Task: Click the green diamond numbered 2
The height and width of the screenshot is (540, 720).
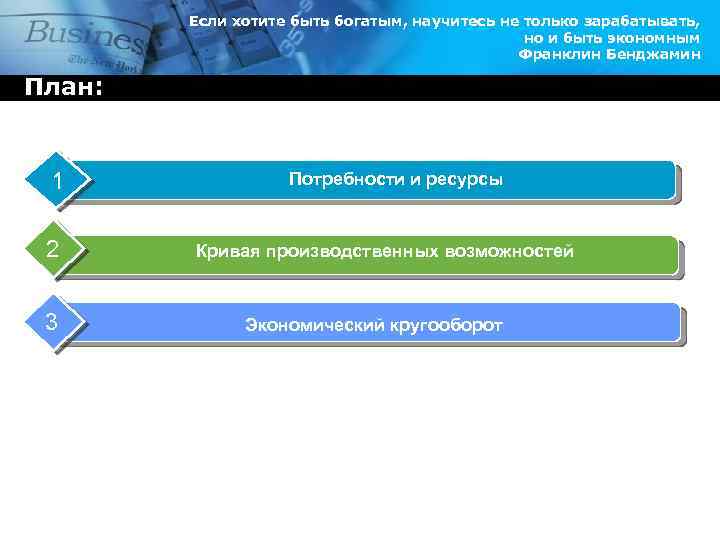Action: click(54, 248)
